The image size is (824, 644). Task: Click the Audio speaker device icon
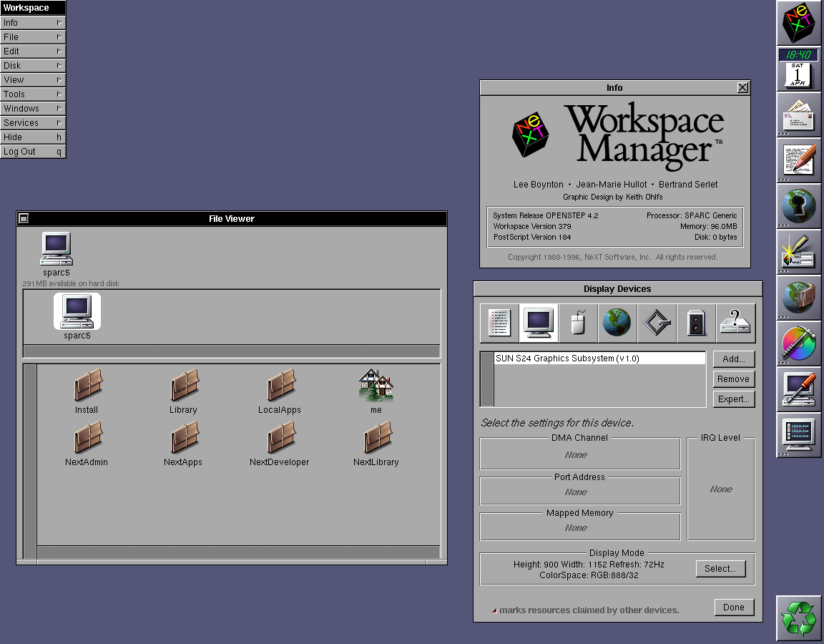tap(695, 323)
